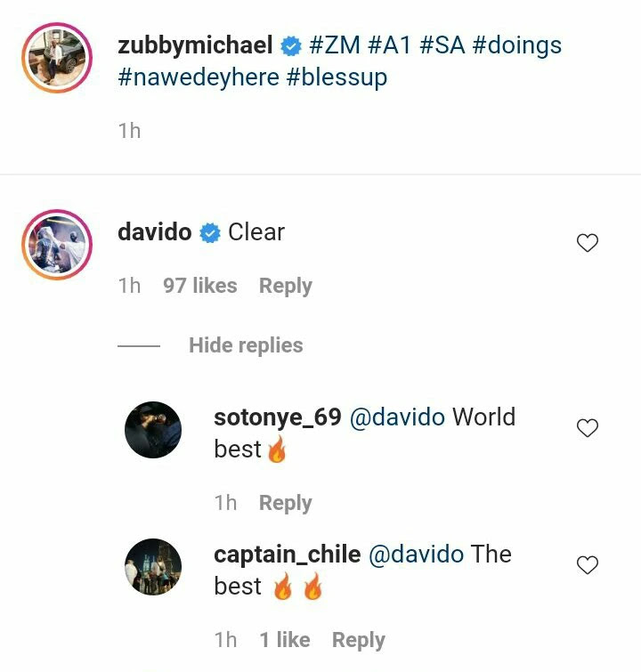Reply to davido's comment
This screenshot has width=641, height=672.
coord(286,287)
